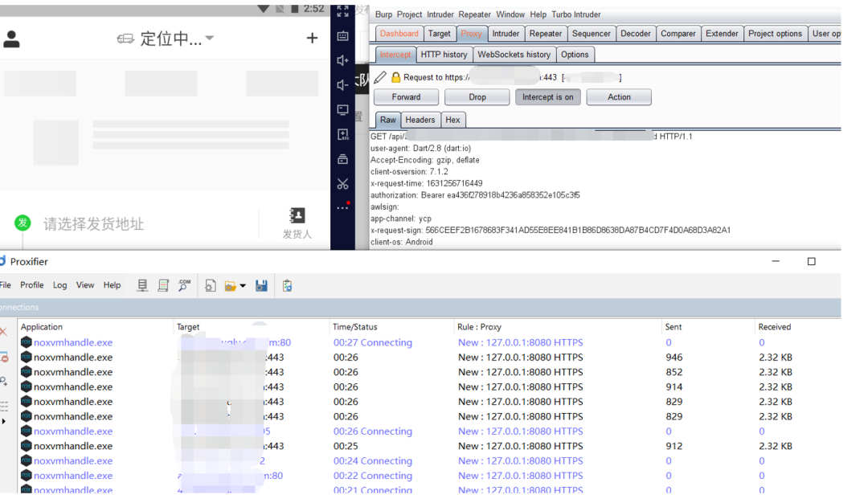The width and height of the screenshot is (868, 503).
Task: Click the user profile icon in the emulator app
Action: pyautogui.click(x=11, y=39)
